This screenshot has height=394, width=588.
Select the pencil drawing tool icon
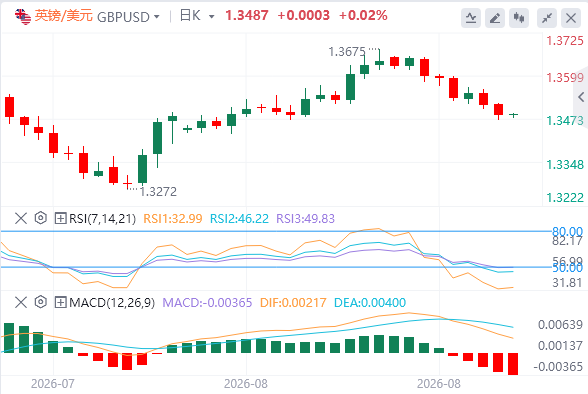coord(495,18)
